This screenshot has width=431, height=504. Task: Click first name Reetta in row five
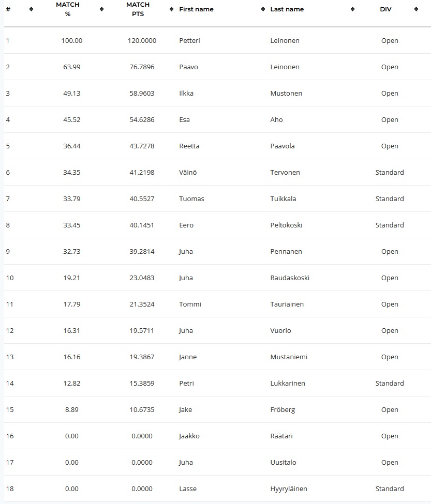(189, 146)
